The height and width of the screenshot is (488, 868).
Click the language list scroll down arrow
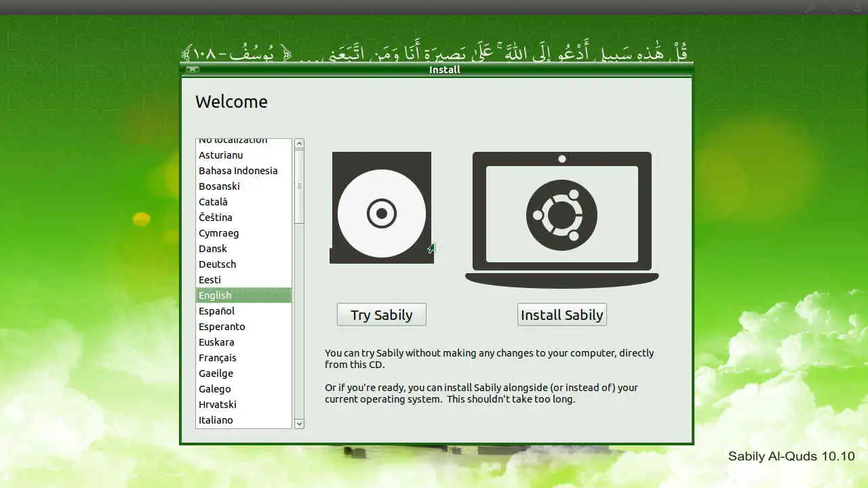(299, 424)
